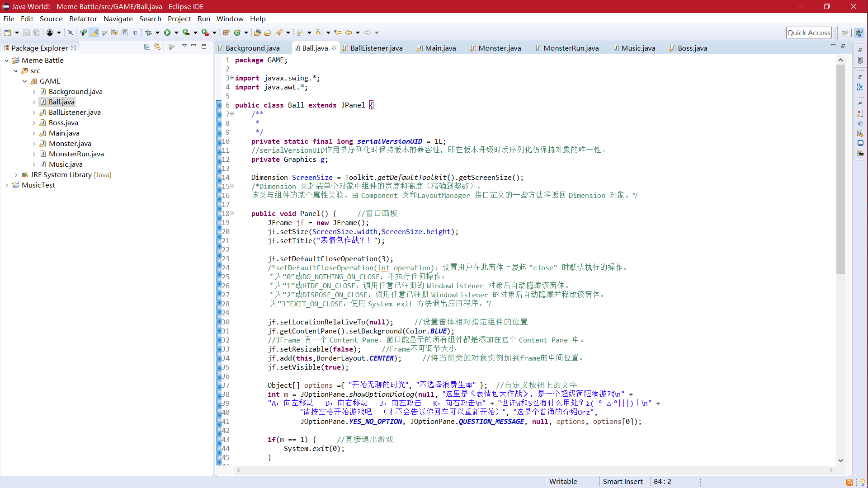Open the Refactor menu
The width and height of the screenshot is (868, 488).
coord(83,19)
